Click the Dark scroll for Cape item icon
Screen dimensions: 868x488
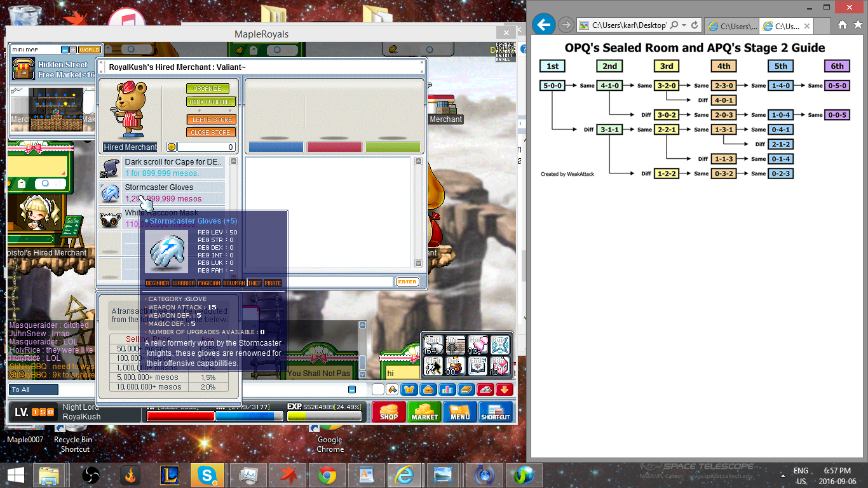(111, 168)
